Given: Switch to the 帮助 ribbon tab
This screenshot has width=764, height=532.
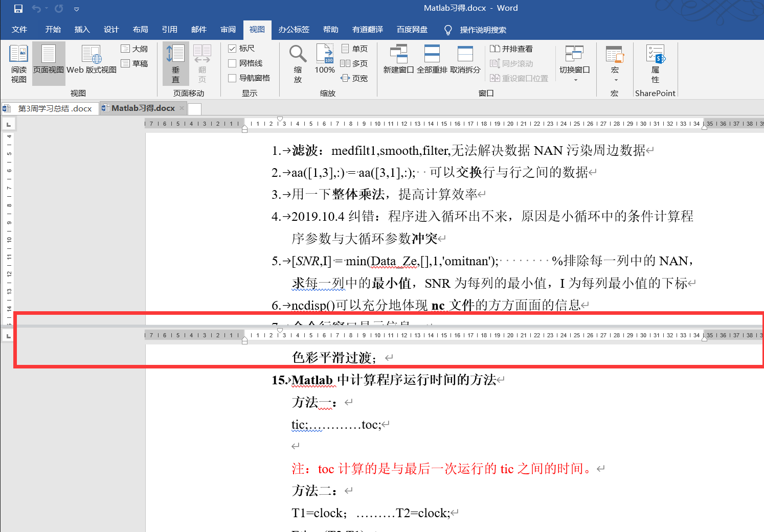Looking at the screenshot, I should coord(331,30).
